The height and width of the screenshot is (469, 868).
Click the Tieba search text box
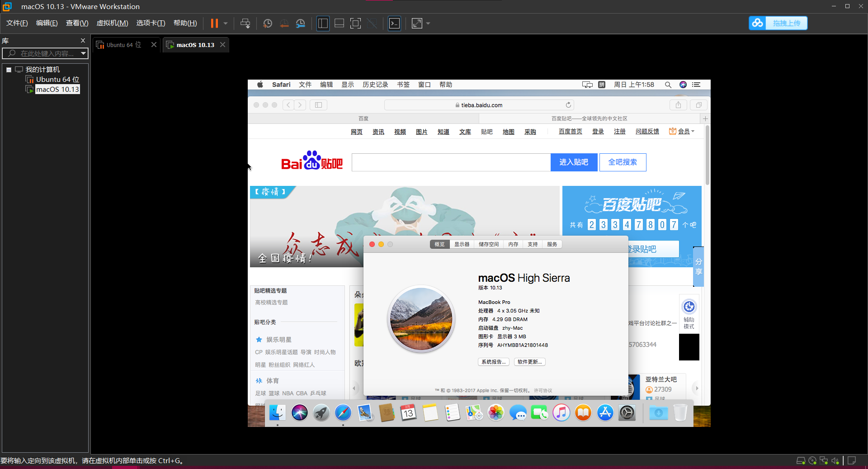point(451,162)
